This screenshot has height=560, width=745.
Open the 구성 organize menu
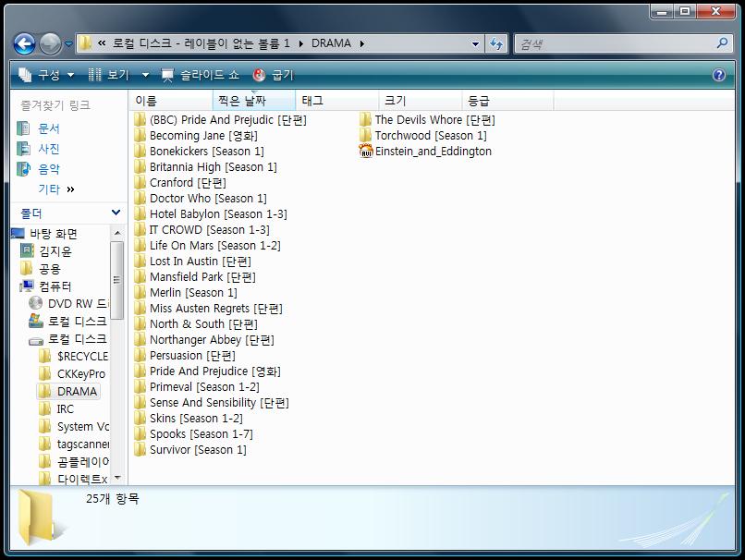click(46, 75)
